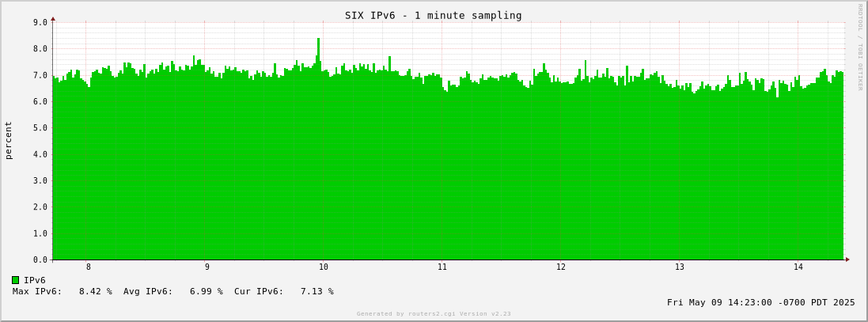Image resolution: width=868 pixels, height=322 pixels.
Task: Click the y-axis tick label '9.0'
Action: [40, 22]
